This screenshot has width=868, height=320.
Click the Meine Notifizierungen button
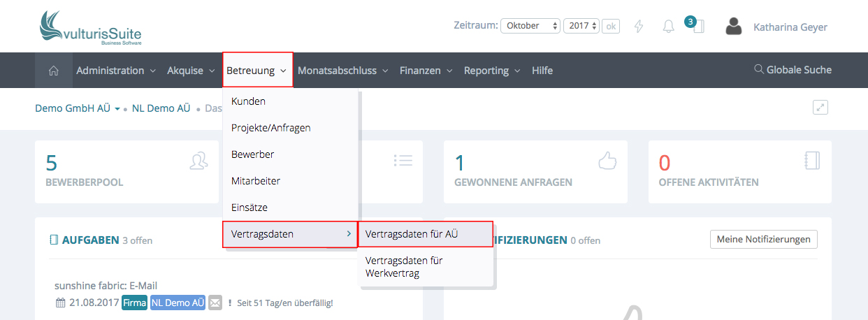coord(763,239)
